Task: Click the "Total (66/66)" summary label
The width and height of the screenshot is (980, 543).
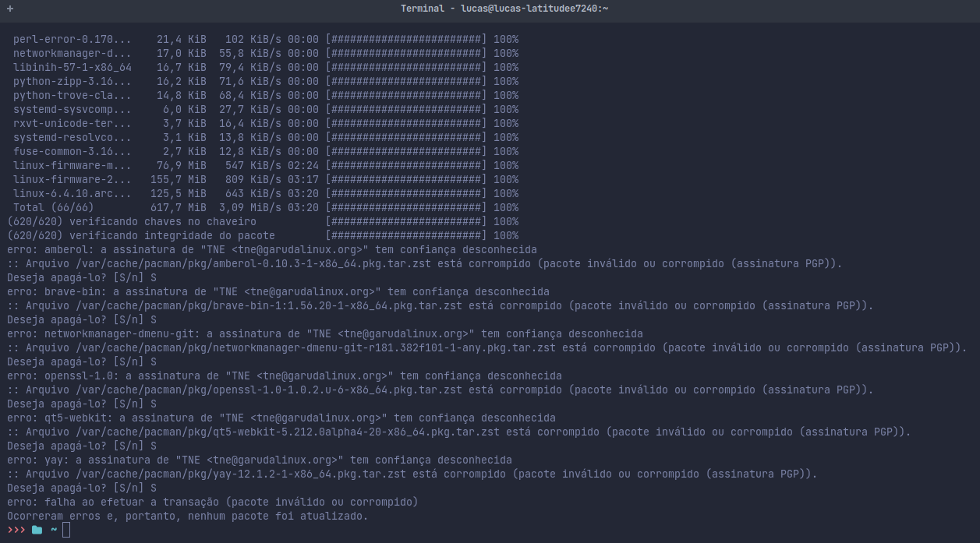Action: pyautogui.click(x=53, y=207)
